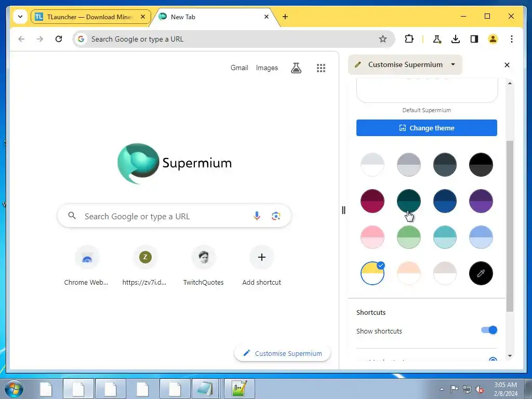Click the side panel resize handle

click(x=343, y=210)
